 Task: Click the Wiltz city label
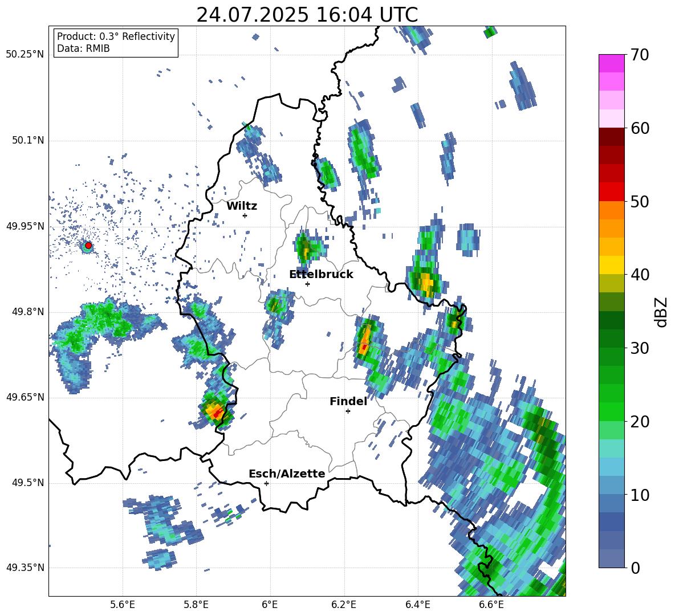[242, 206]
